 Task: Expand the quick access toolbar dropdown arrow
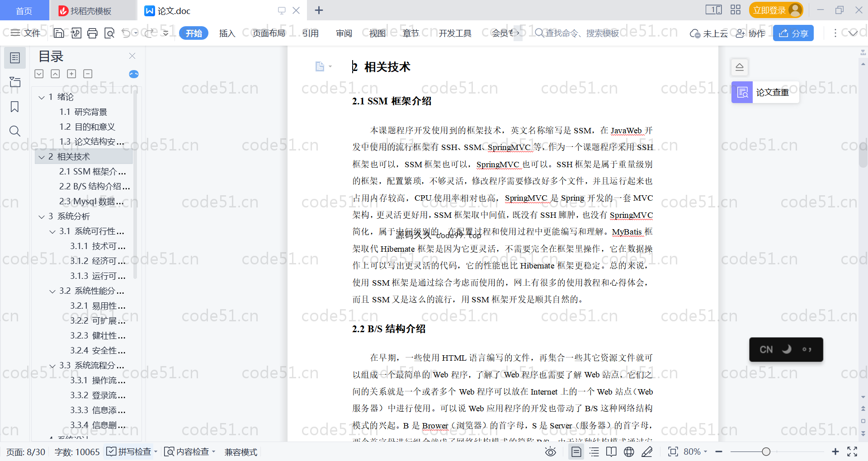[x=166, y=33]
